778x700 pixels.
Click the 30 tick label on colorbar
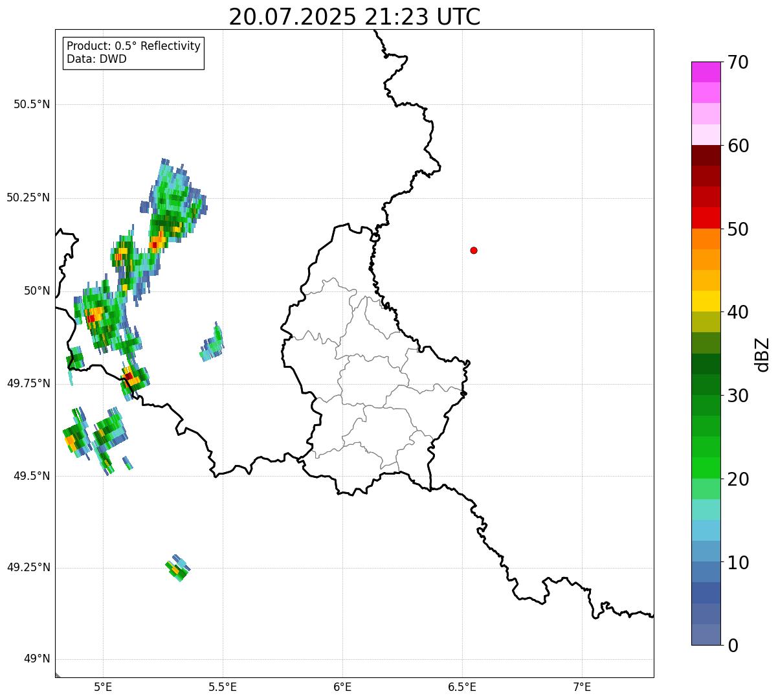(x=738, y=396)
